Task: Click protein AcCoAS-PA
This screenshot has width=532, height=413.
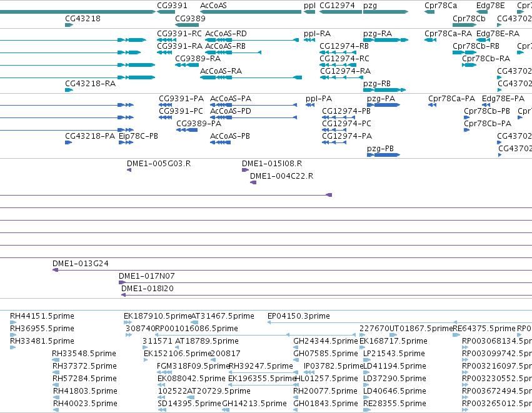Action: click(231, 99)
